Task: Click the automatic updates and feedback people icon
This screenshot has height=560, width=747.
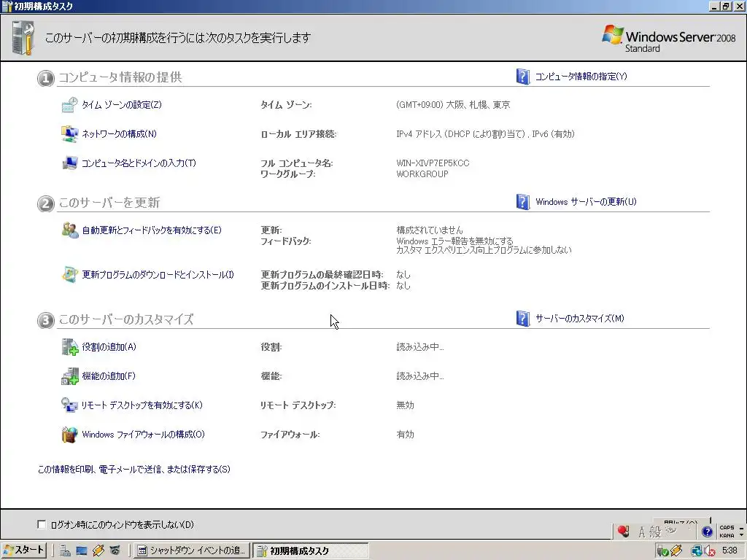Action: point(69,230)
